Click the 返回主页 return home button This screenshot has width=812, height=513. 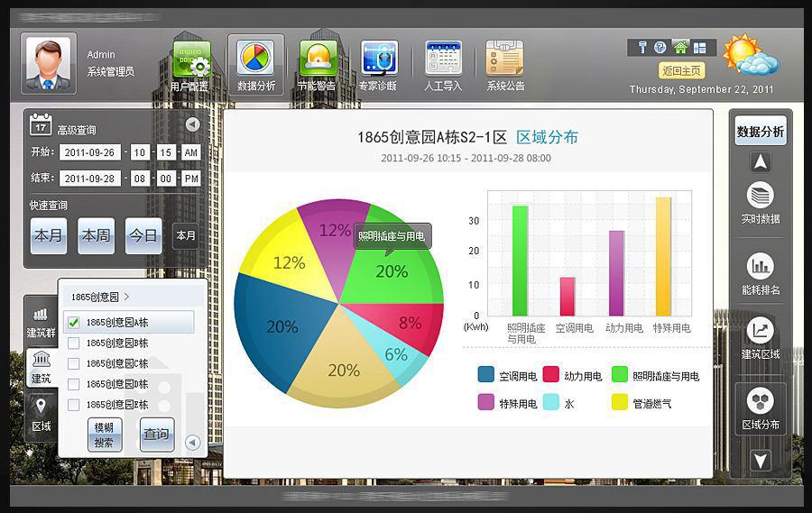click(681, 70)
